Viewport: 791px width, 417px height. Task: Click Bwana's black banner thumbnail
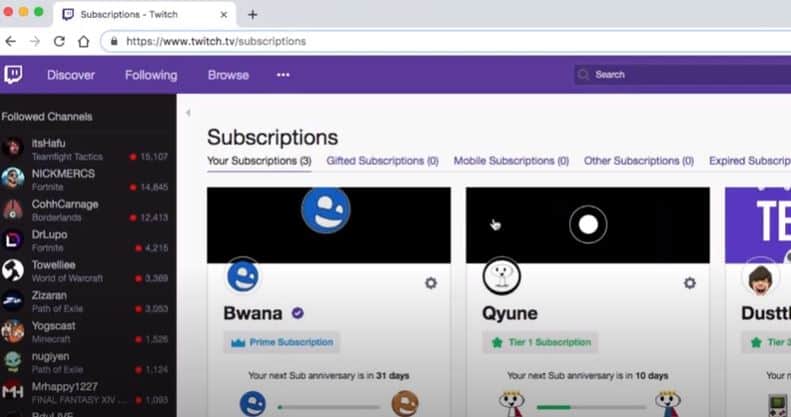(x=328, y=225)
